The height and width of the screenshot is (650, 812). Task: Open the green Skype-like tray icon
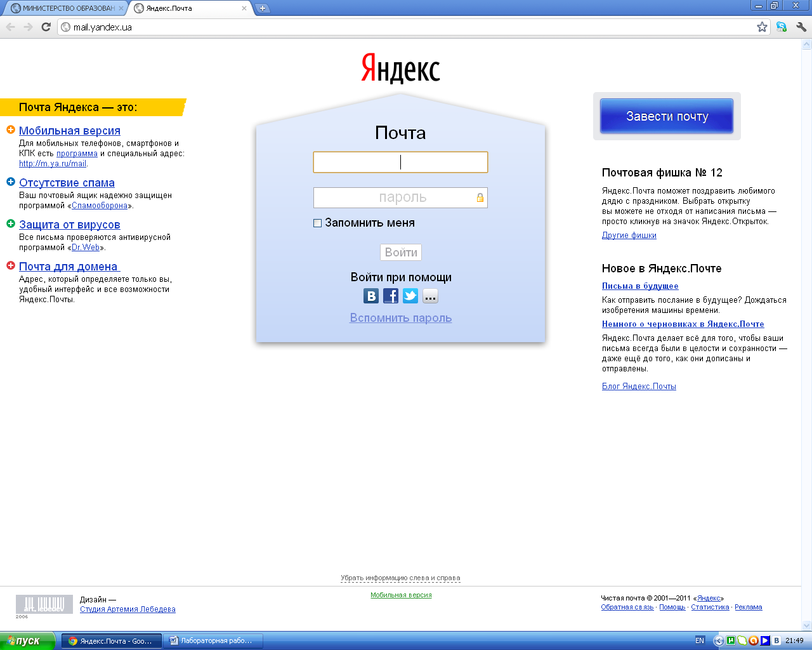tap(742, 640)
